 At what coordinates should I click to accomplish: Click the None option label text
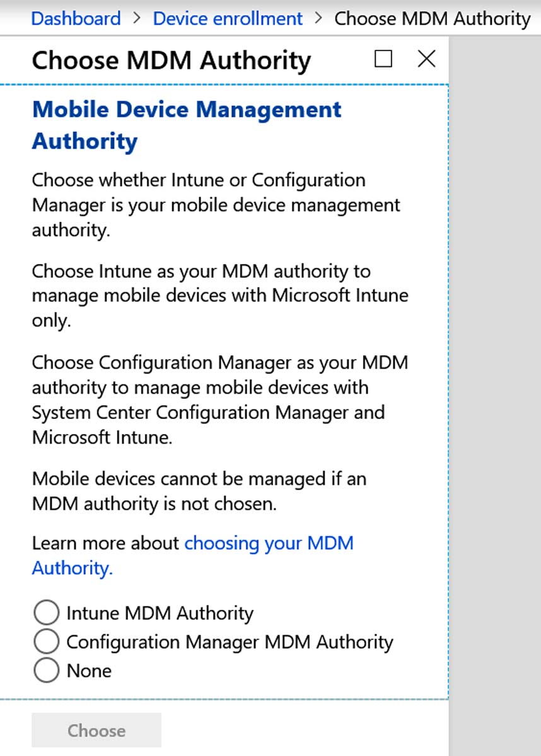point(89,670)
